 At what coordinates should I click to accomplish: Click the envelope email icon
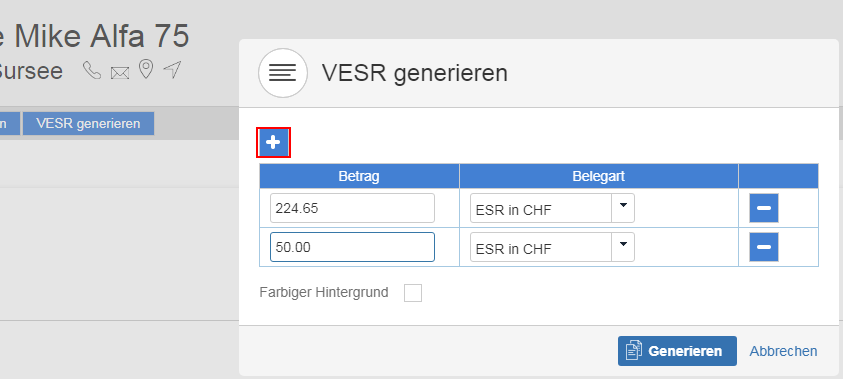pyautogui.click(x=120, y=73)
